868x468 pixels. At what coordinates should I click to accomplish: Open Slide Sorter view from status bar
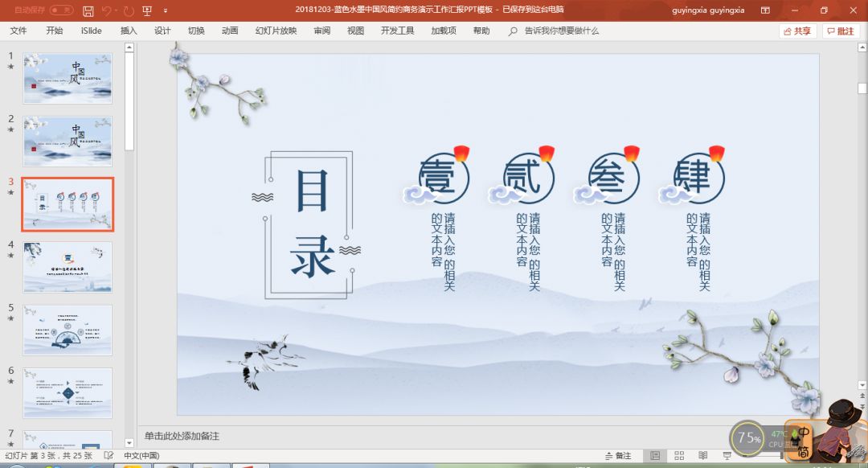click(679, 455)
